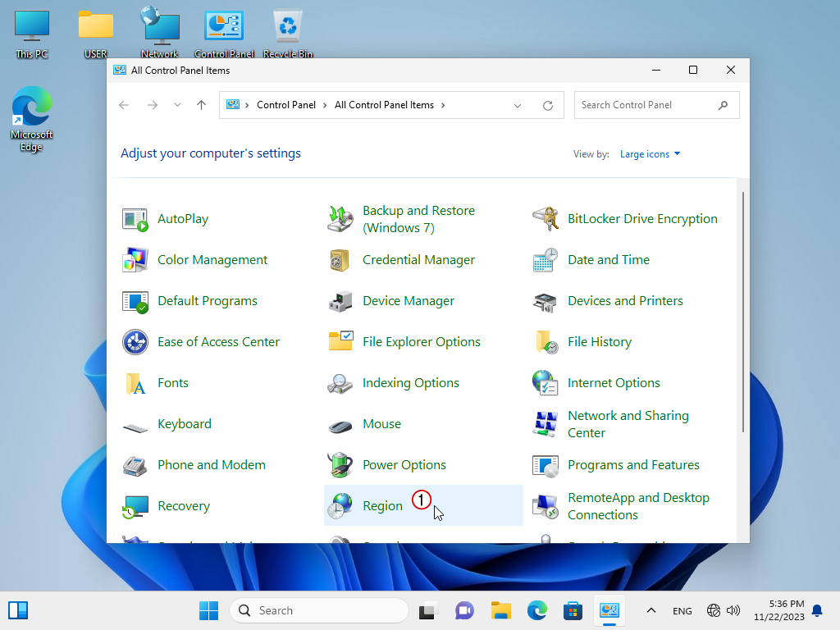Open the AutoPlay control panel icon
The width and height of the screenshot is (840, 630).
135,219
